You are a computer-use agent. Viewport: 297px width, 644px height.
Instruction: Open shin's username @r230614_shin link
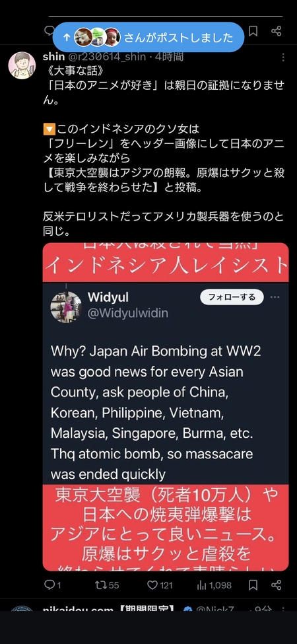click(106, 57)
